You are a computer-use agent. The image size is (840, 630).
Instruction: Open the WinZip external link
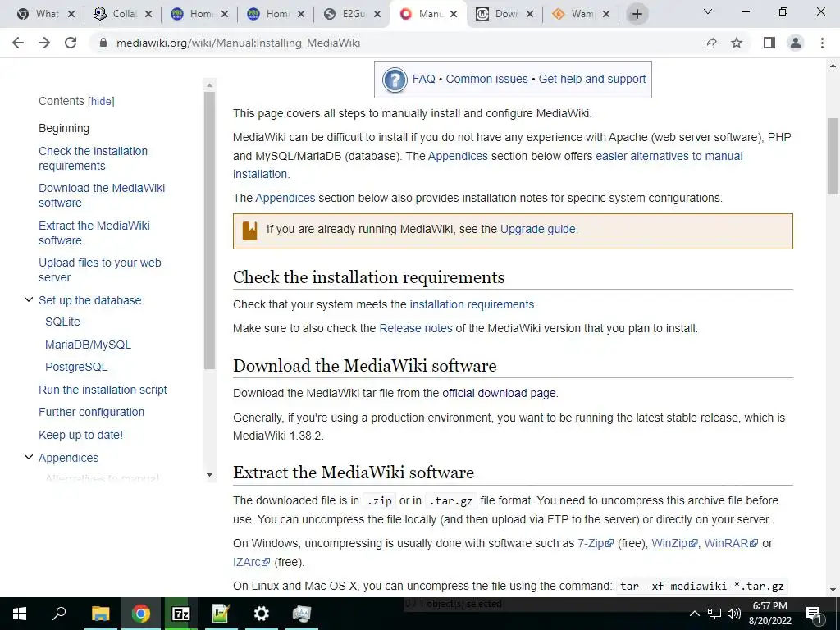coord(674,543)
